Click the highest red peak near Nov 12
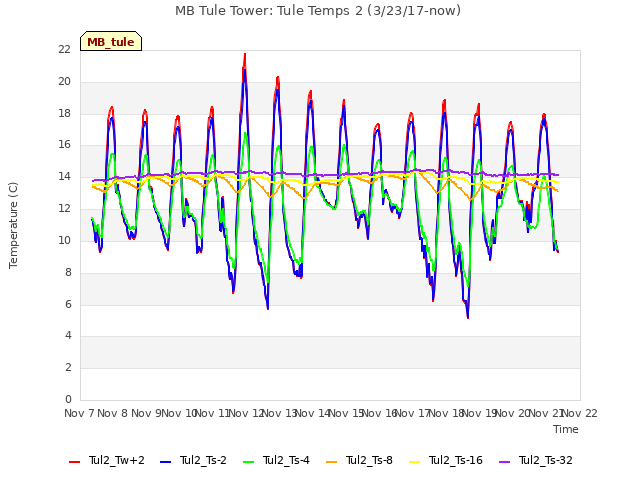The image size is (640, 480). tap(245, 54)
